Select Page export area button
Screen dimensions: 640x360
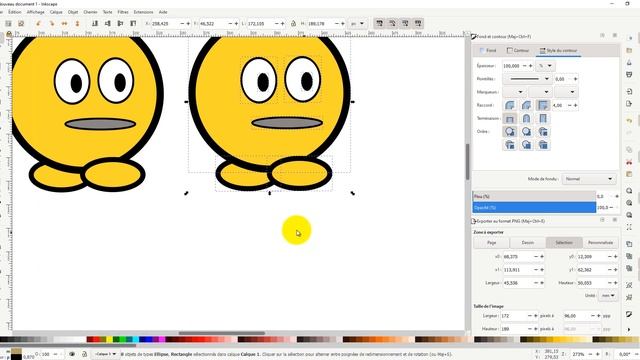[491, 242]
